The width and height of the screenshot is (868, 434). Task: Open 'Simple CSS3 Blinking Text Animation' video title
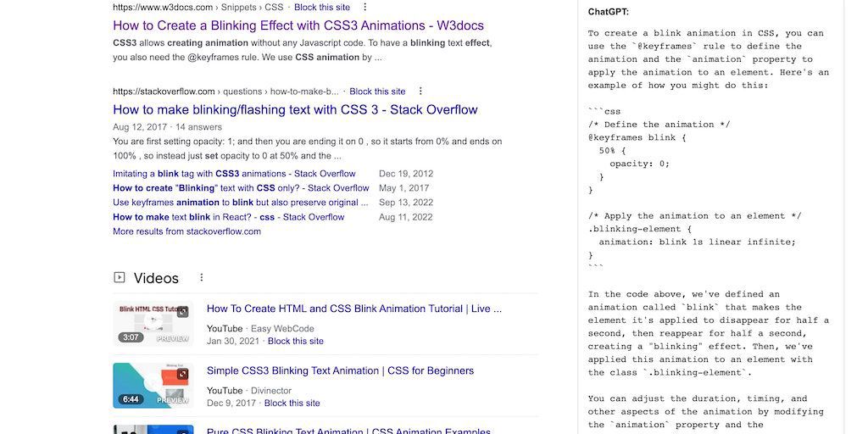point(340,370)
